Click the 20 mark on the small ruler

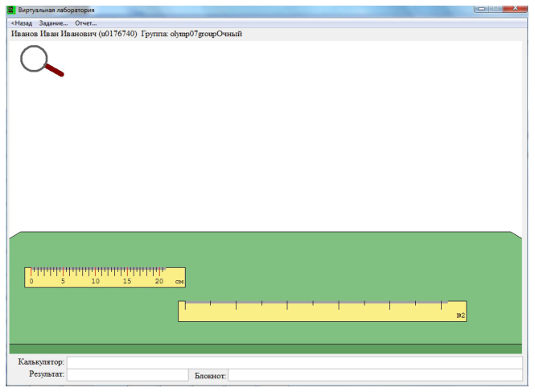(159, 282)
